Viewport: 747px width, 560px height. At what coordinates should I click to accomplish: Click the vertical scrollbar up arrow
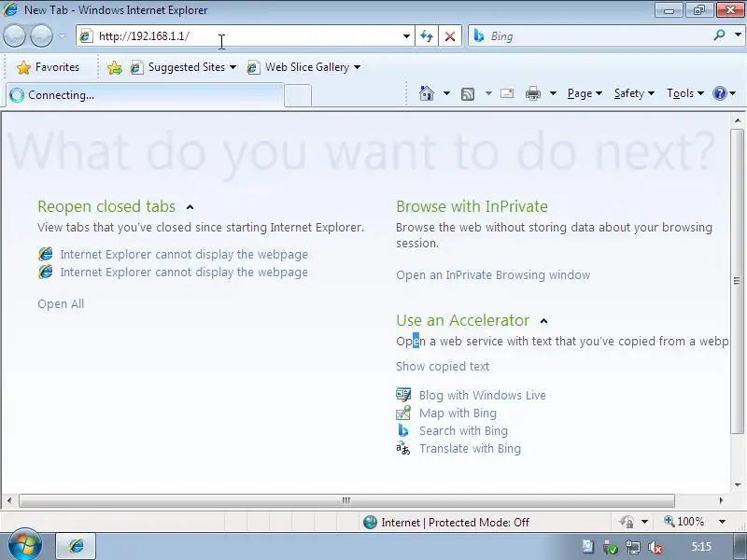click(x=738, y=121)
